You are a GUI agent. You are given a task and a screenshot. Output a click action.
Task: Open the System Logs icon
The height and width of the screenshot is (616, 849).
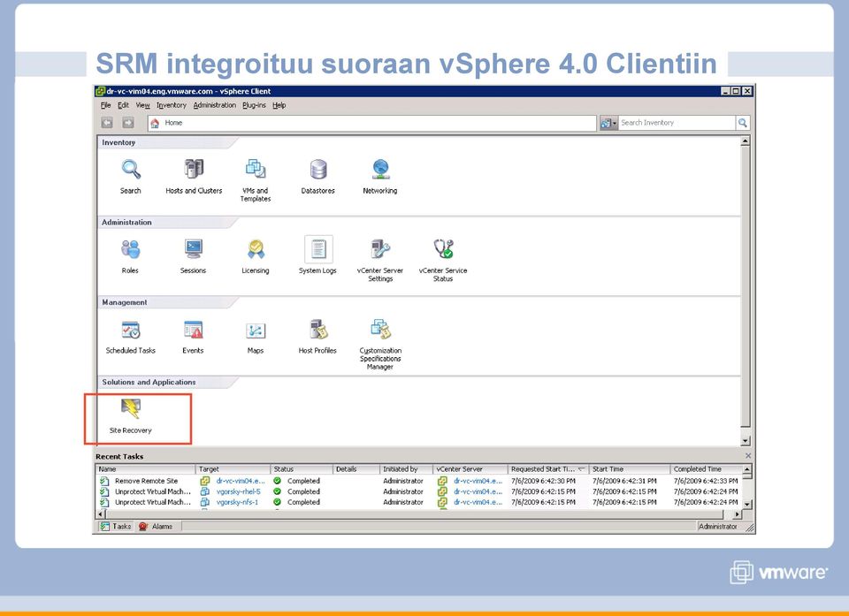click(317, 255)
